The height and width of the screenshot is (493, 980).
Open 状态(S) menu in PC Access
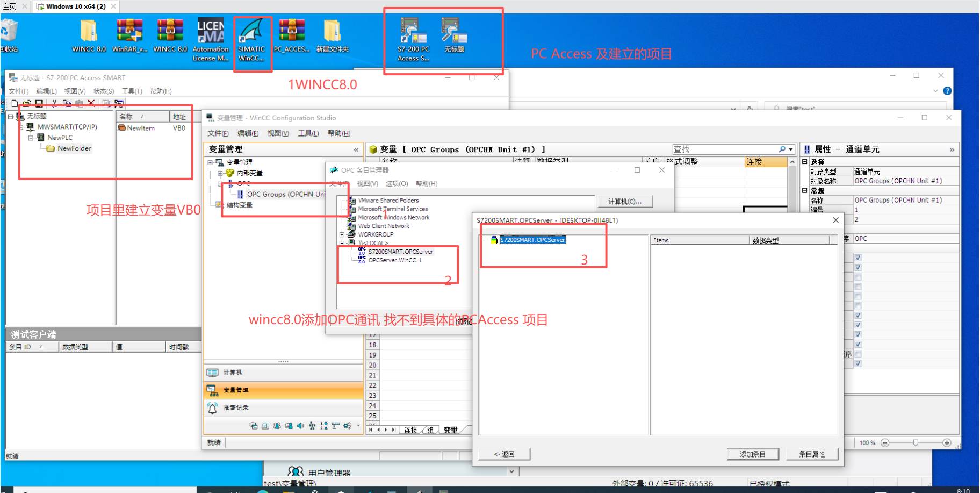point(103,91)
